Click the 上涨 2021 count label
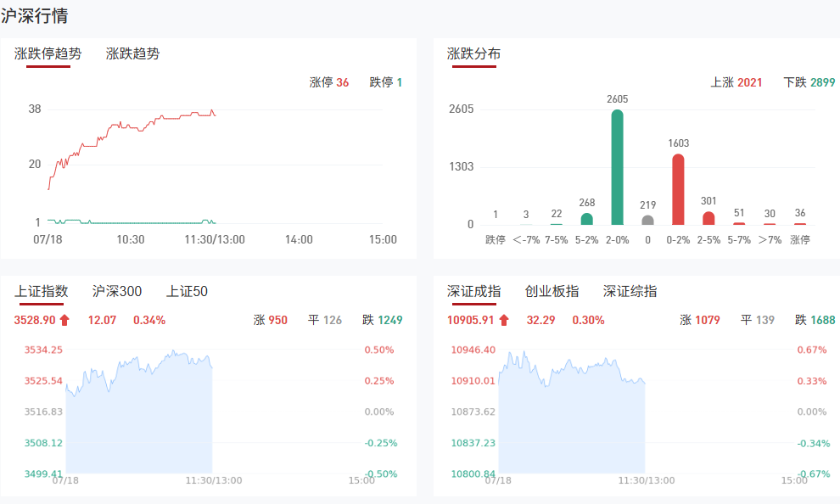 coord(736,82)
